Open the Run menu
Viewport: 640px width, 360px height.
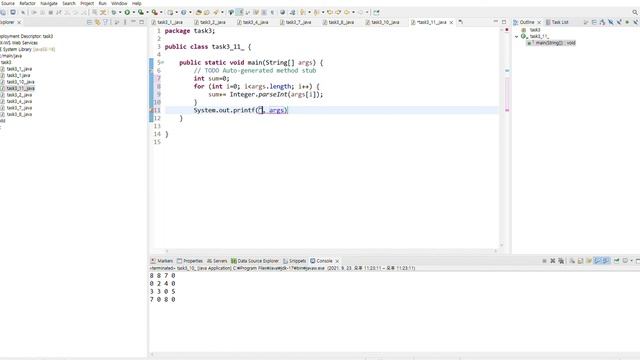102,3
